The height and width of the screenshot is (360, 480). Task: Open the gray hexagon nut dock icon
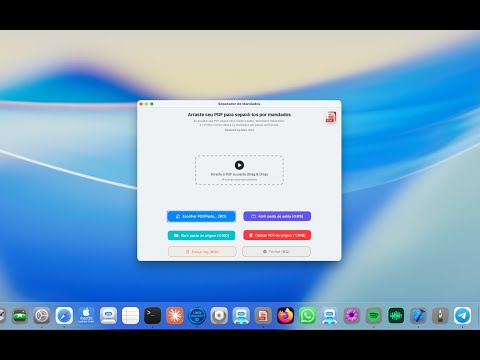[219, 315]
